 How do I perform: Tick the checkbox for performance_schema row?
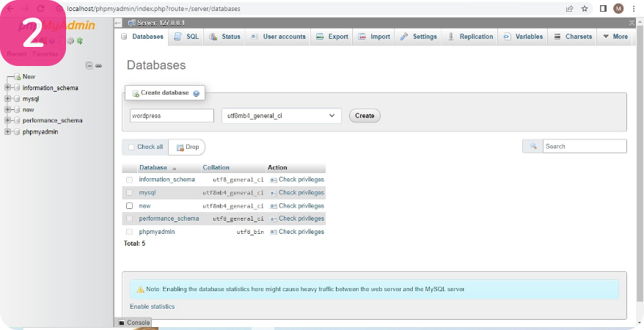tap(129, 219)
